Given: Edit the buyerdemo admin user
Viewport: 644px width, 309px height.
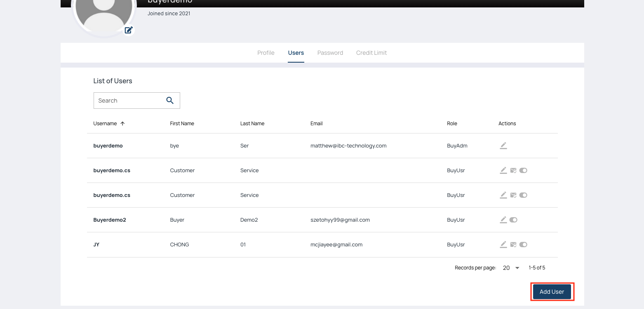Looking at the screenshot, I should tap(503, 146).
